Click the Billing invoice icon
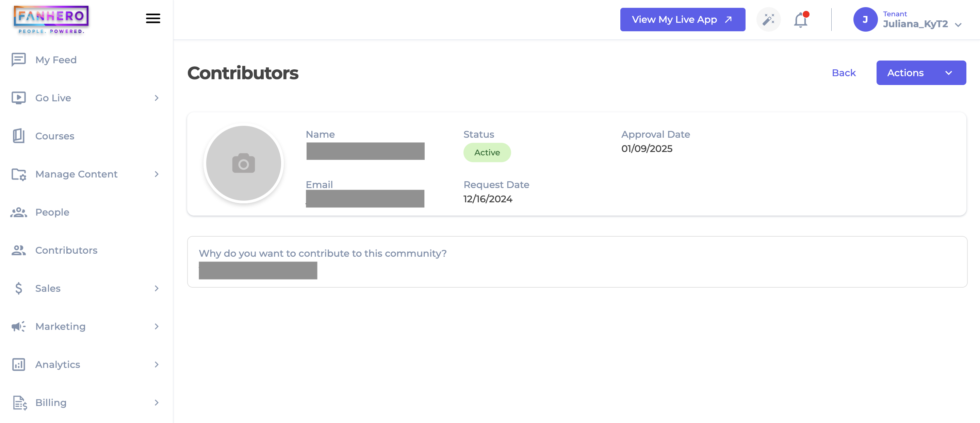The width and height of the screenshot is (980, 423). 19,403
